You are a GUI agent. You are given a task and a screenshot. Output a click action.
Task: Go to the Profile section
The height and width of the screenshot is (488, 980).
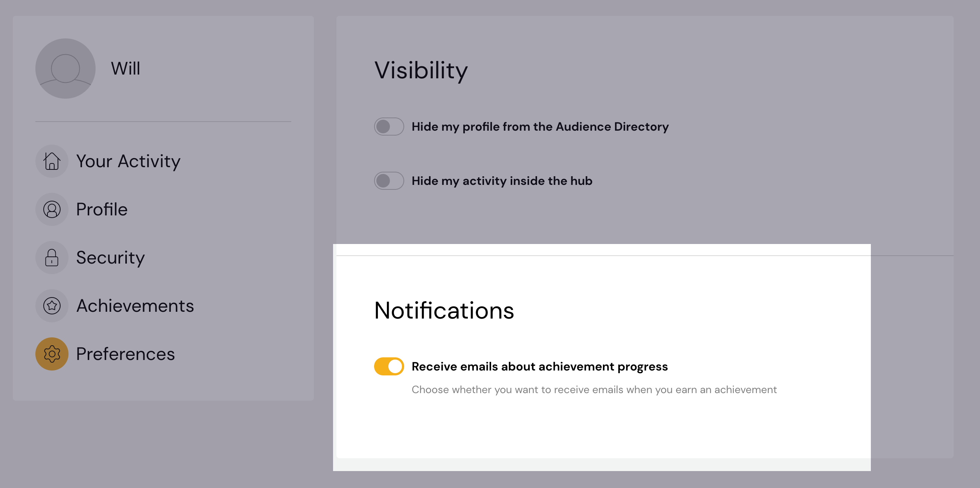point(102,209)
